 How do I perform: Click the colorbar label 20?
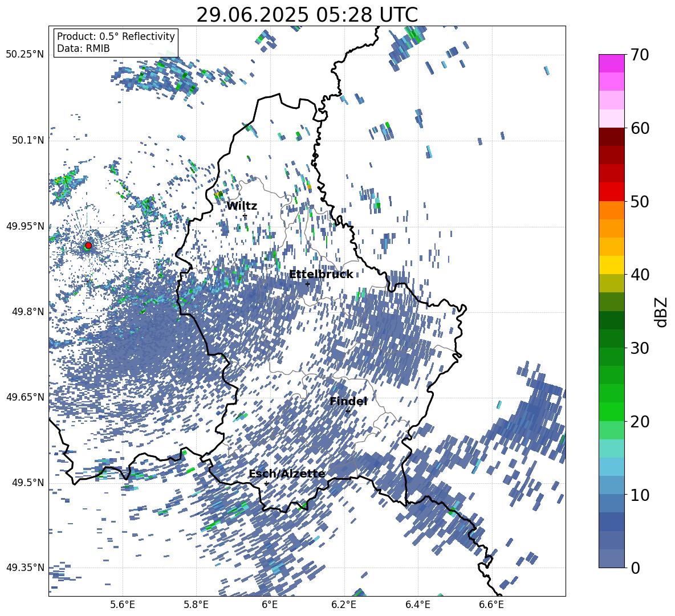[640, 422]
